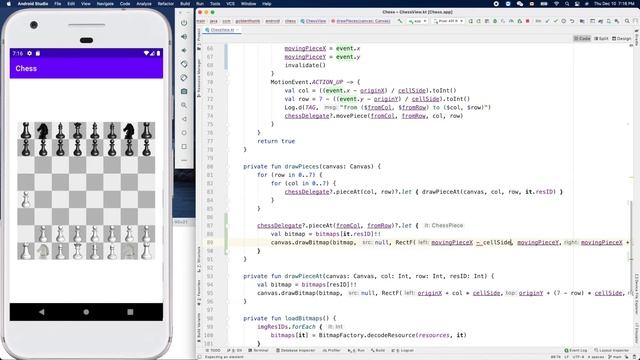Viewport: 640px width, 360px height.
Task: Select the ChessView.kt editor tab
Action: coord(222,30)
